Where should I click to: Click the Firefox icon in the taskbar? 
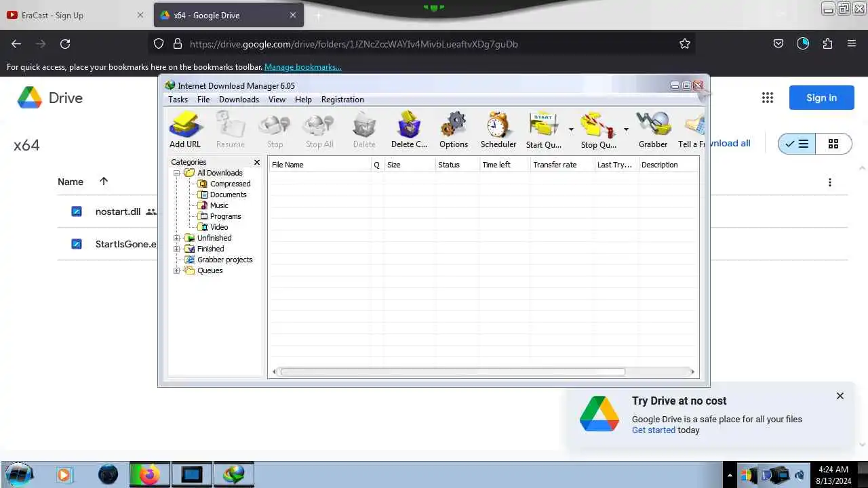click(149, 474)
